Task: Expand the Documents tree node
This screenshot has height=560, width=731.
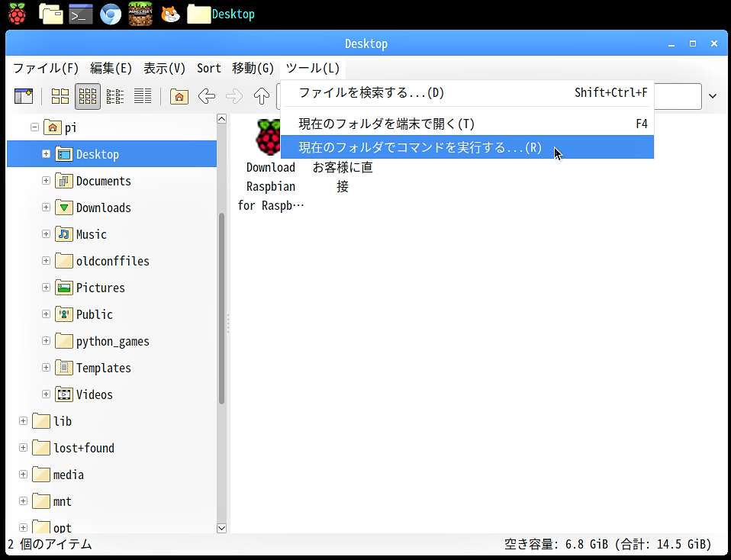Action: [x=46, y=180]
